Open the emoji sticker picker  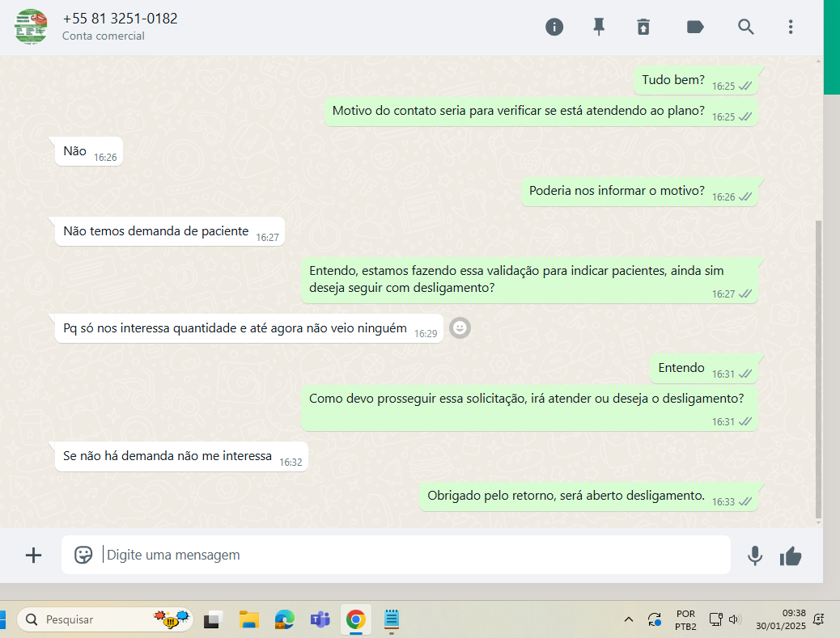(83, 555)
